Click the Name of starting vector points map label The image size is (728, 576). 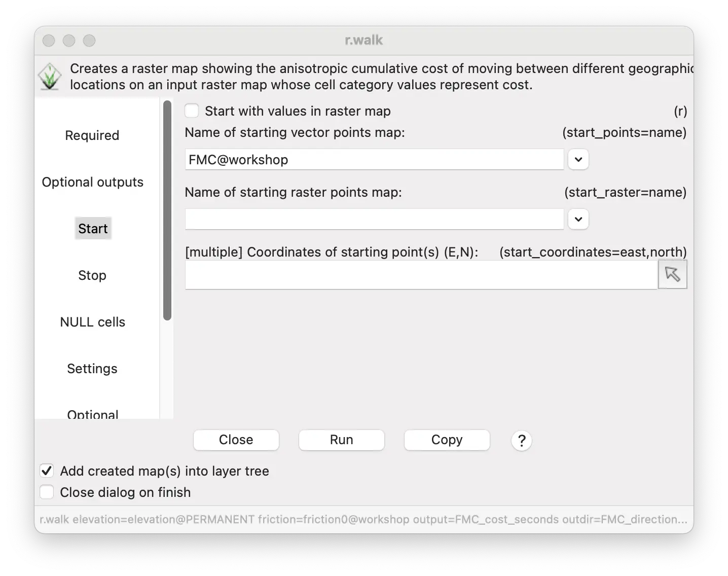pos(295,132)
